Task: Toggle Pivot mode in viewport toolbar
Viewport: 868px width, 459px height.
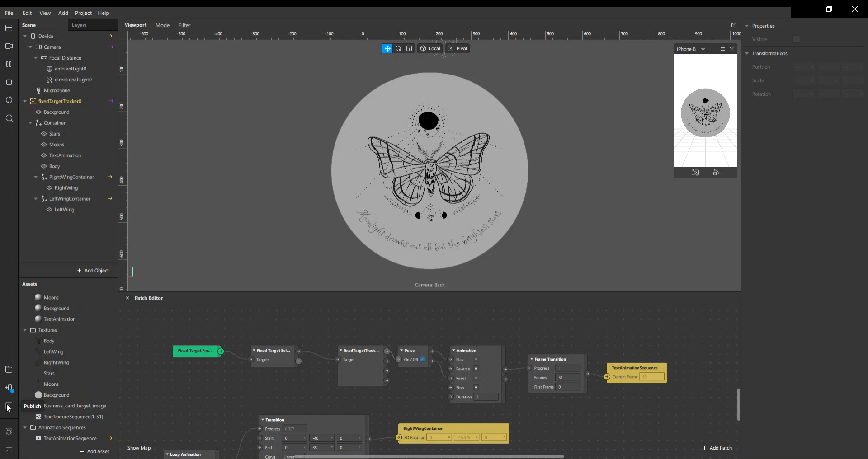Action: point(458,48)
